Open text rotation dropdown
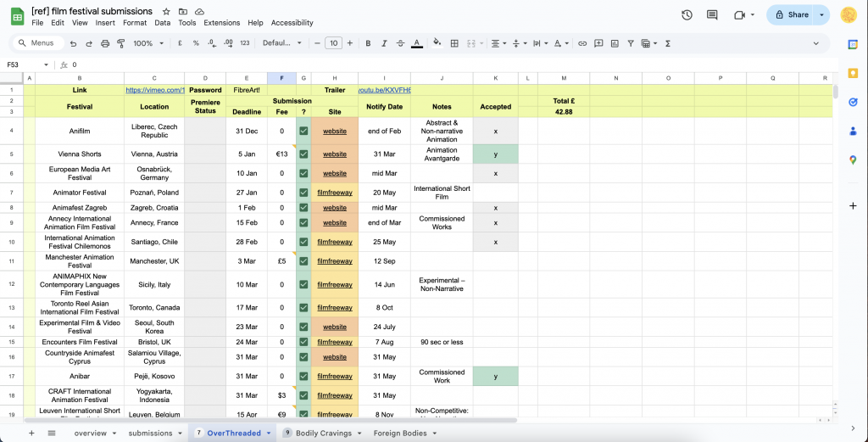Image resolution: width=868 pixels, height=442 pixels. (561, 43)
